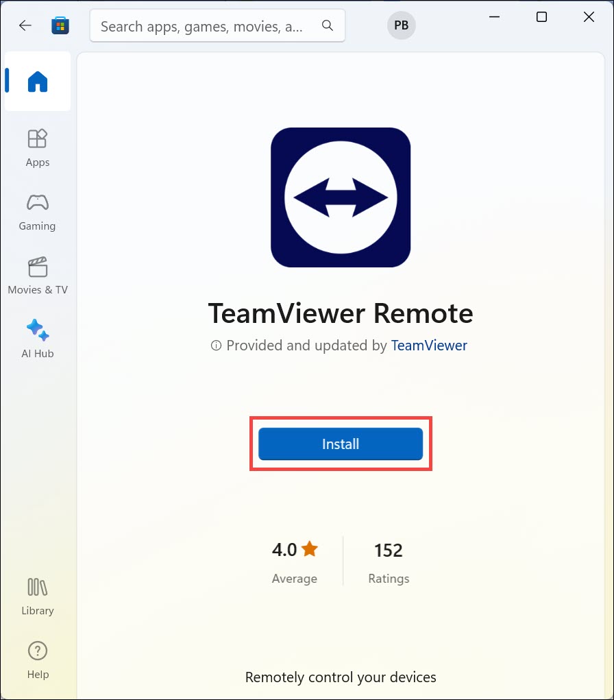
Task: Go back using the back arrow
Action: click(25, 25)
